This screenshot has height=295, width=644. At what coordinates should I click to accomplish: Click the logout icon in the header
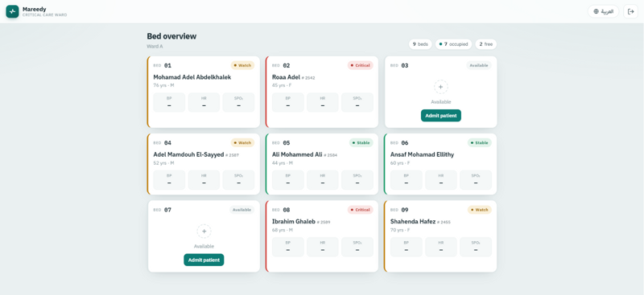[631, 11]
